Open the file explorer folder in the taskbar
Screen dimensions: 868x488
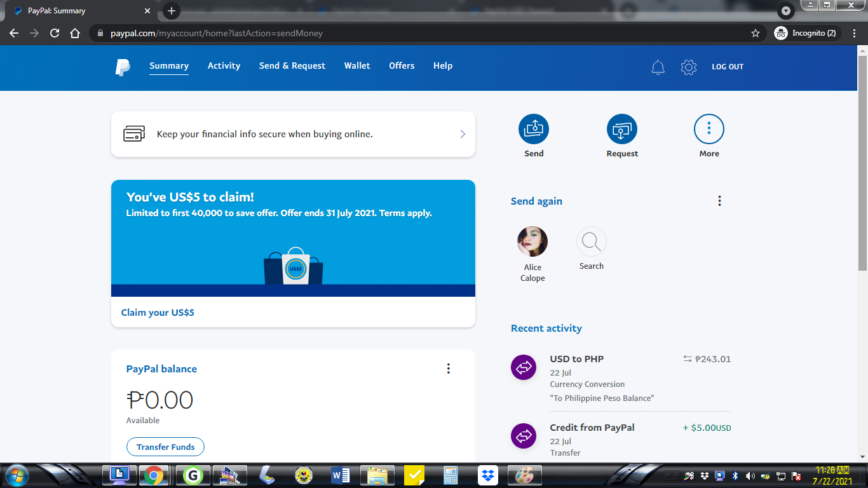click(377, 475)
